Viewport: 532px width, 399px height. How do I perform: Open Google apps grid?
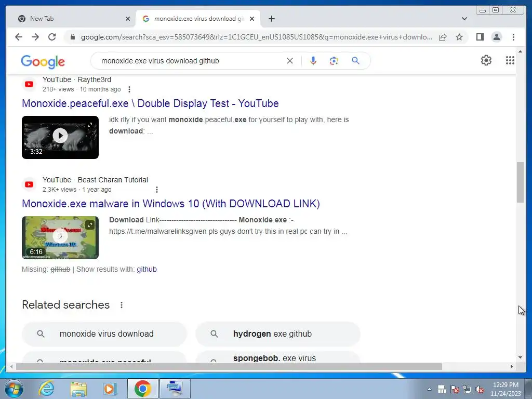pos(510,60)
